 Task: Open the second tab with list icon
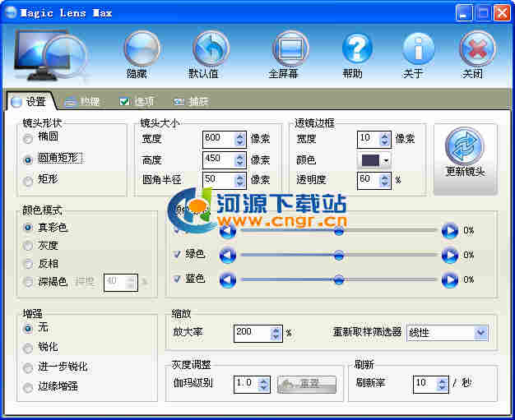82,102
